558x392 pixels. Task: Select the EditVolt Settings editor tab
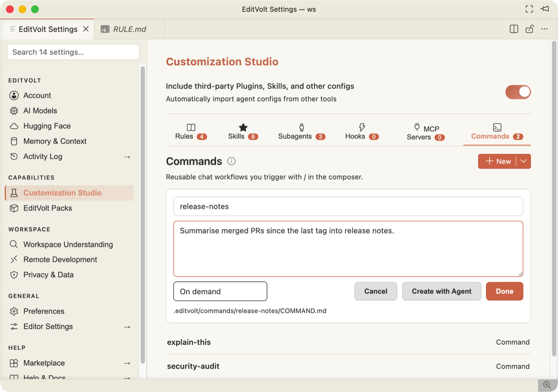point(47,29)
